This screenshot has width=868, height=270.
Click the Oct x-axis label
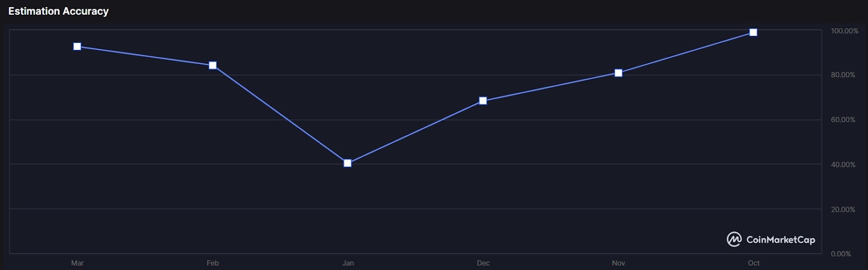tap(754, 263)
